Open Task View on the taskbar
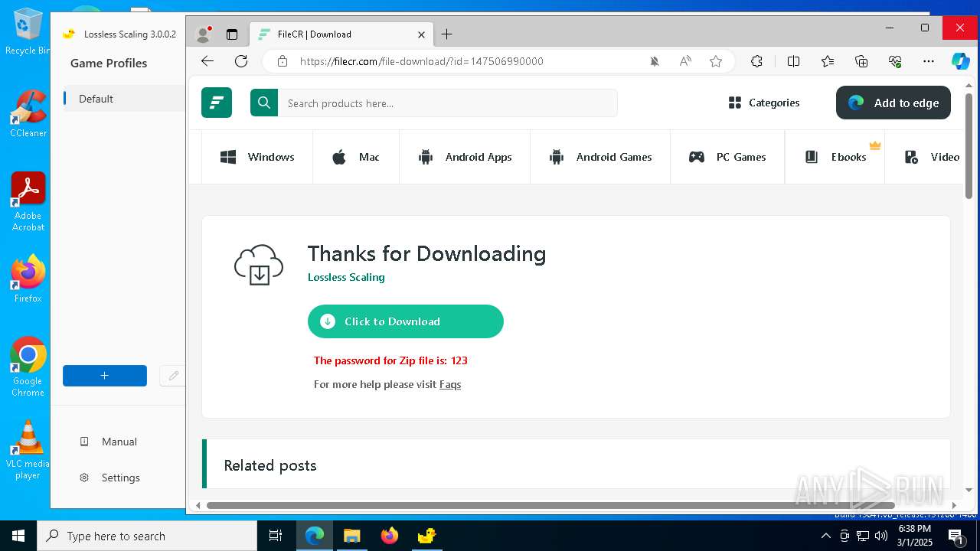This screenshot has height=551, width=980. point(276,536)
